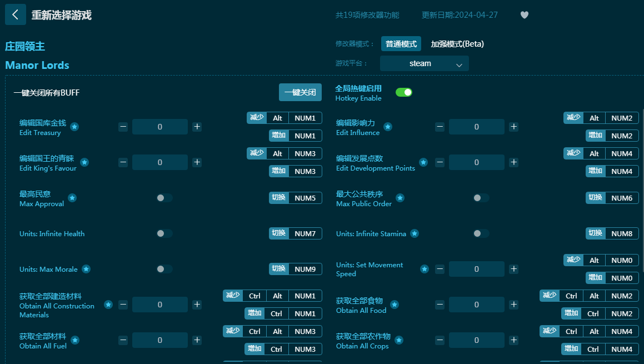The width and height of the screenshot is (644, 364).
Task: Click Edit King's Favour value field
Action: (160, 162)
